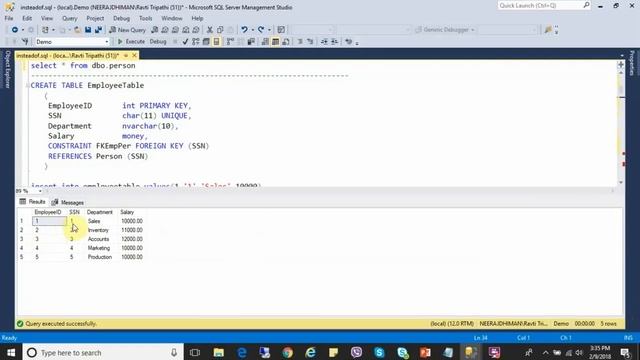640x360 pixels.
Task: Click the Save All icon
Action: 98,30
